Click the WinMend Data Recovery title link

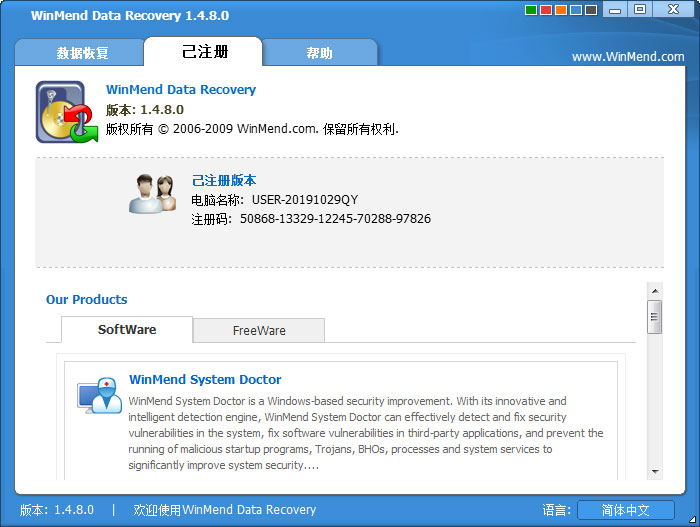point(181,89)
